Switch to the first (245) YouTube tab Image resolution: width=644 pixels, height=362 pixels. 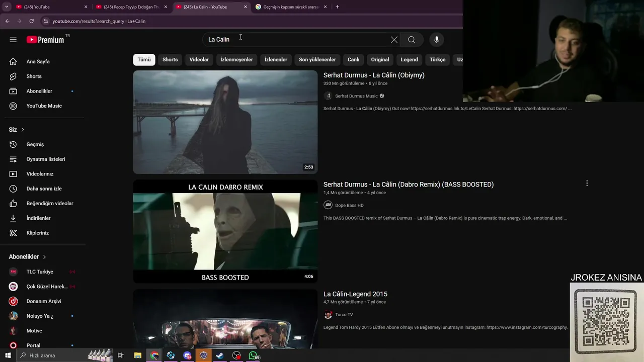coord(50,7)
